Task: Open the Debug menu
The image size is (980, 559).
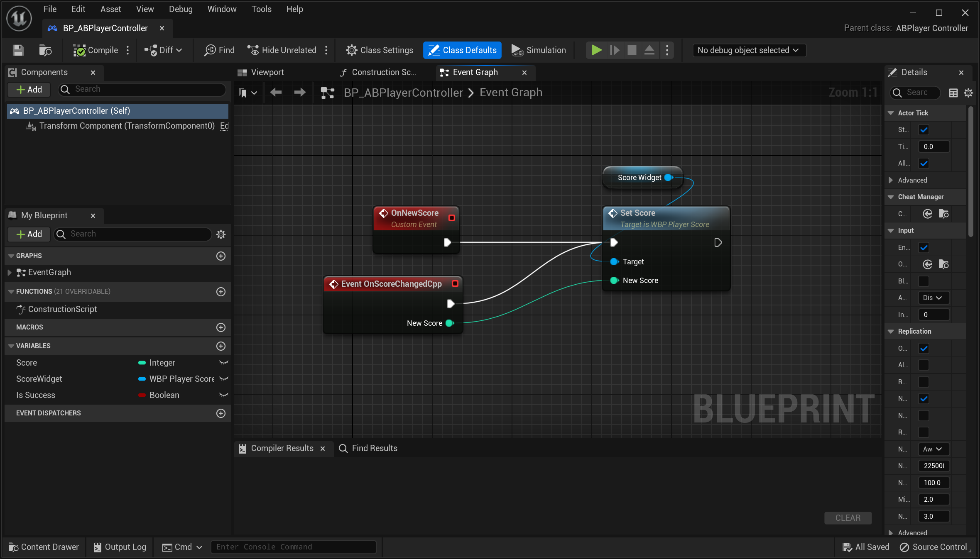Action: point(181,9)
